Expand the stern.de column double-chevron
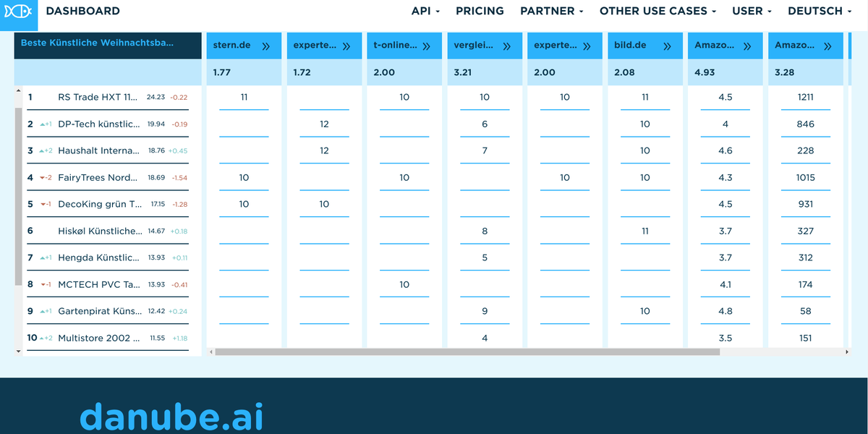 [265, 46]
